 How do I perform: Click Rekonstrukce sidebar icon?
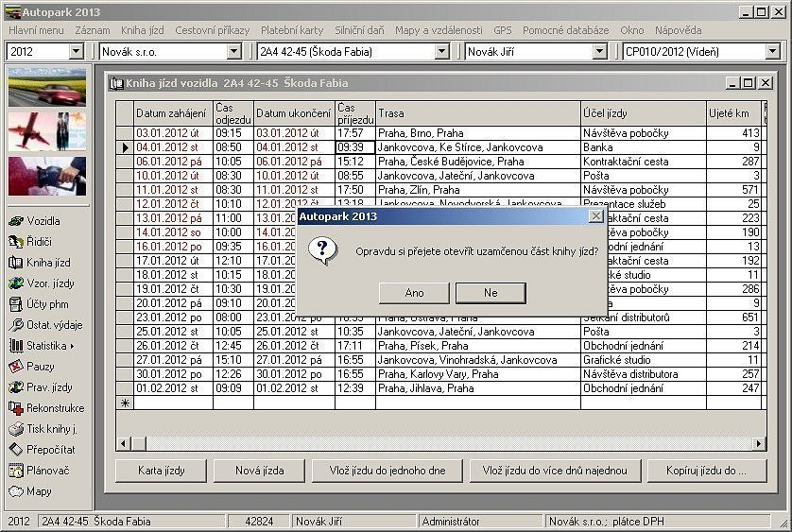pyautogui.click(x=47, y=408)
